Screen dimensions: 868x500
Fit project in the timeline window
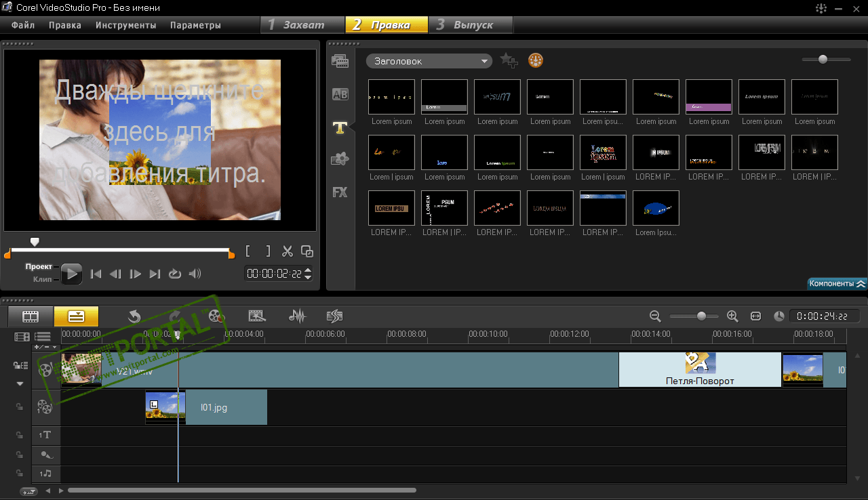coord(756,316)
